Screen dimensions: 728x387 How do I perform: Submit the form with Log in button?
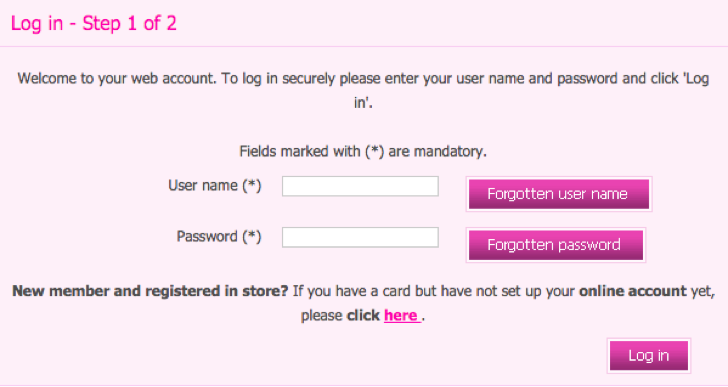click(x=649, y=355)
